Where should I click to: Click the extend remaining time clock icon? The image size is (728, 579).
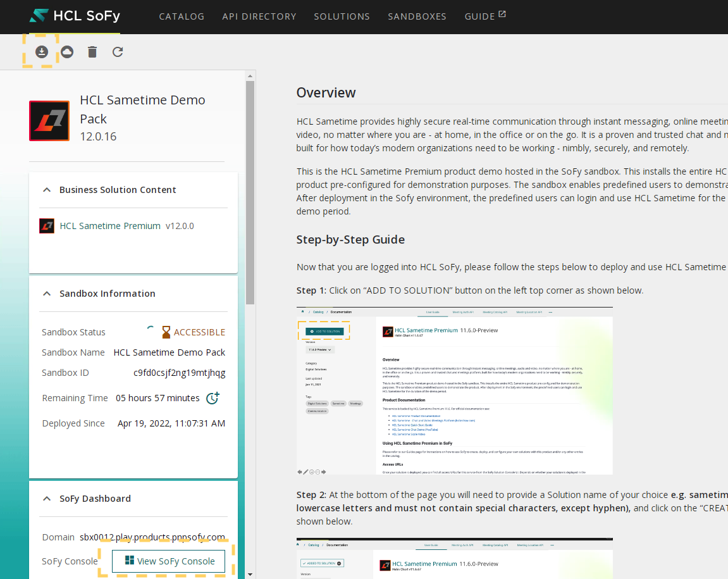213,398
